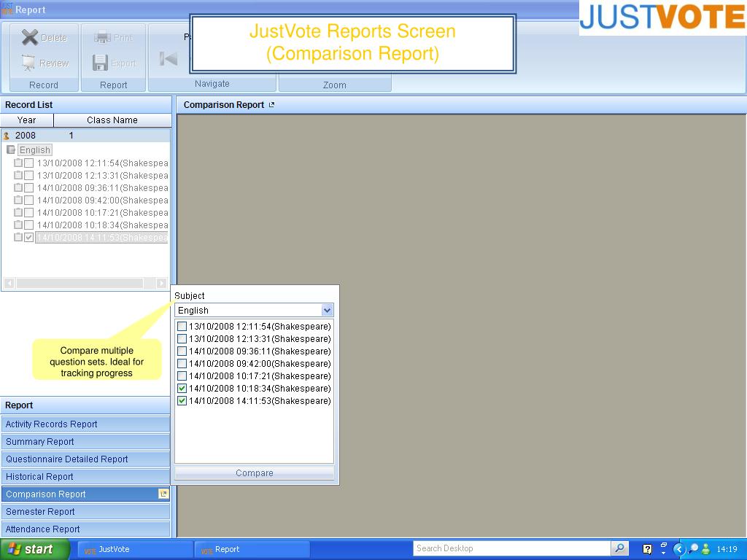Untick Record List checkbox for 14/10/2008 14:11:53

tap(29, 237)
